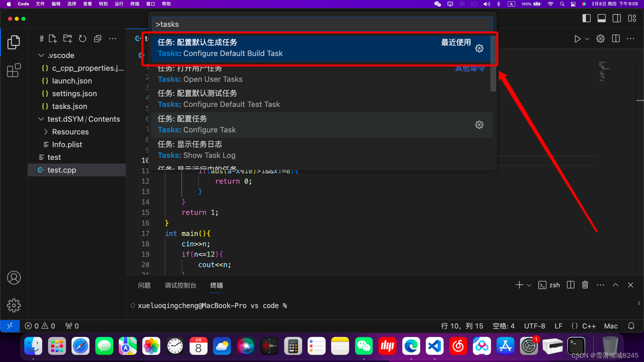Open the Manage gear in activity bar
Image resolution: width=644 pixels, height=362 pixels.
pyautogui.click(x=14, y=305)
